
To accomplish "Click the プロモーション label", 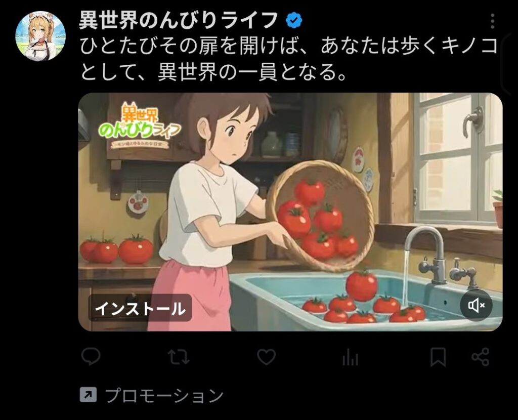I will click(164, 395).
